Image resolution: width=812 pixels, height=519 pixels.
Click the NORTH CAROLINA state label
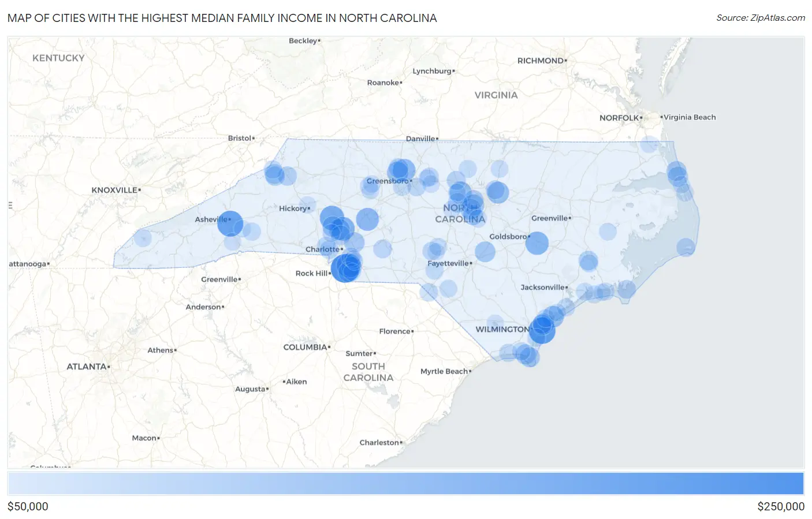pyautogui.click(x=460, y=214)
